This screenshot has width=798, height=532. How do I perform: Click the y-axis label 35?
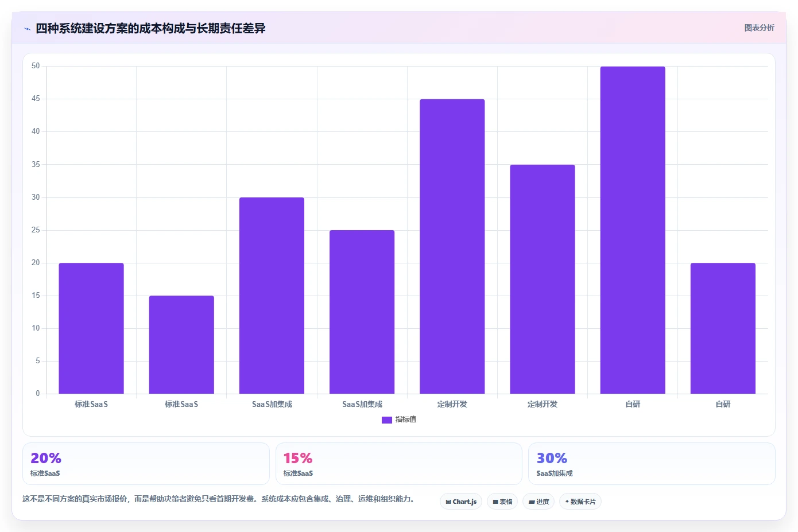(36, 165)
